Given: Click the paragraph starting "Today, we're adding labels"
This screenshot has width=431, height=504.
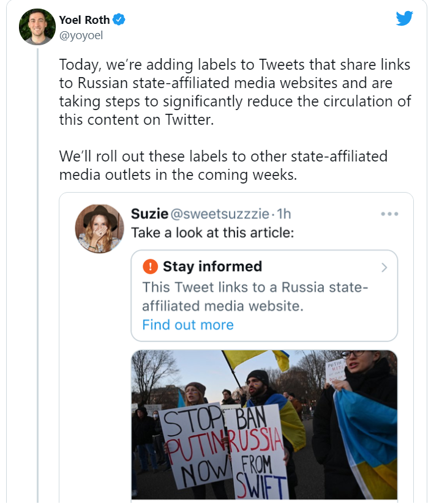Looking at the screenshot, I should pos(235,92).
